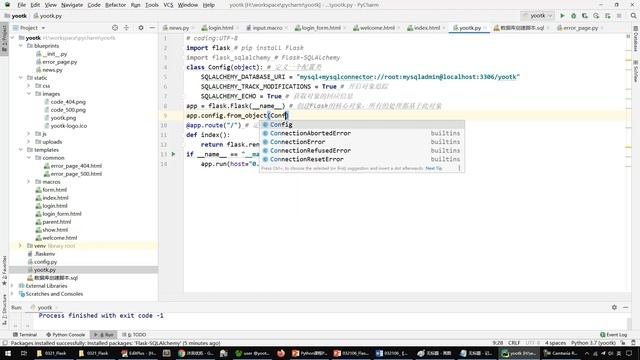Expand the css folder
The height and width of the screenshot is (360, 640).
[x=29, y=86]
